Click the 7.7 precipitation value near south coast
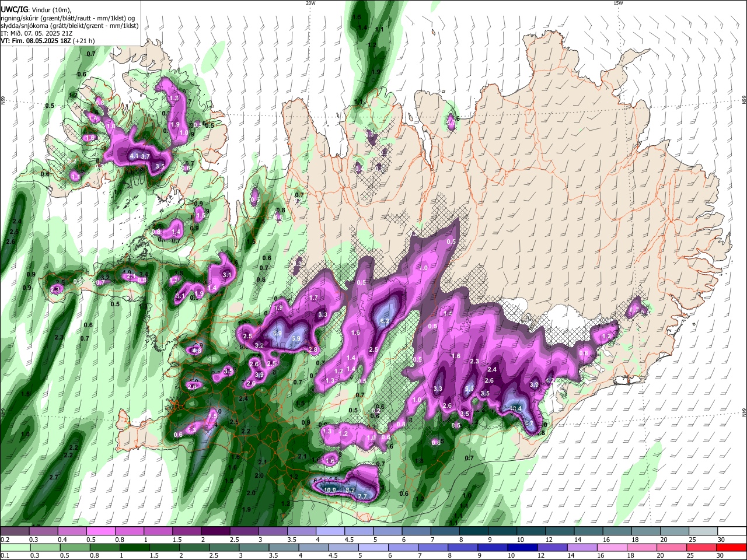This screenshot has height=560, width=747. 362,496
